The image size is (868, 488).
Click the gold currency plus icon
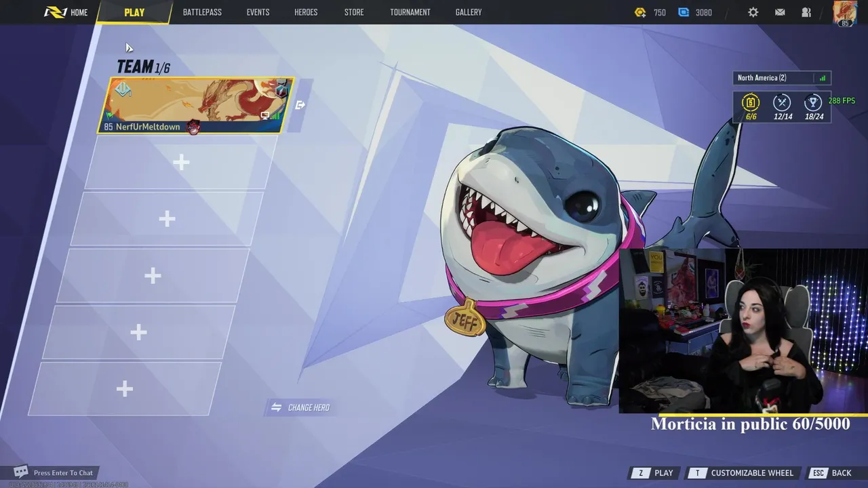pyautogui.click(x=640, y=12)
